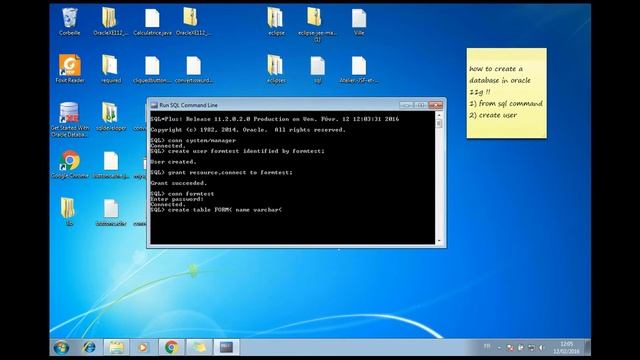Switch to Run SQL Command Line taskbar button
The image size is (640, 360).
tap(227, 348)
